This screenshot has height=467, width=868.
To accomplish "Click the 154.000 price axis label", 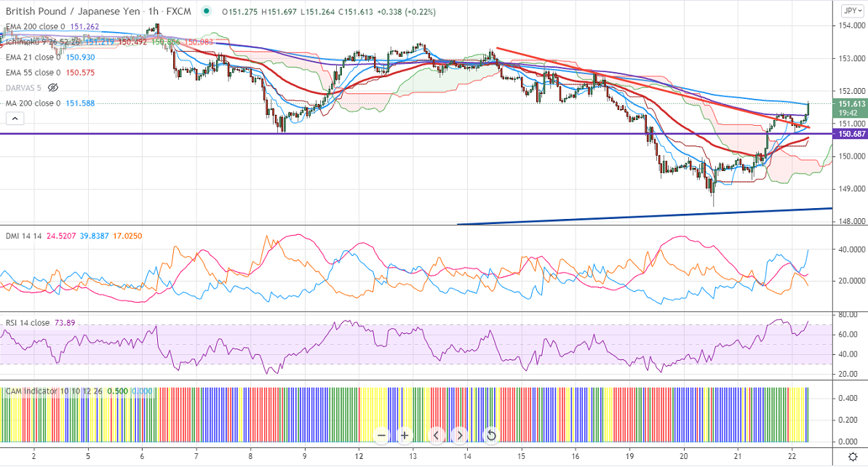I will [851, 25].
